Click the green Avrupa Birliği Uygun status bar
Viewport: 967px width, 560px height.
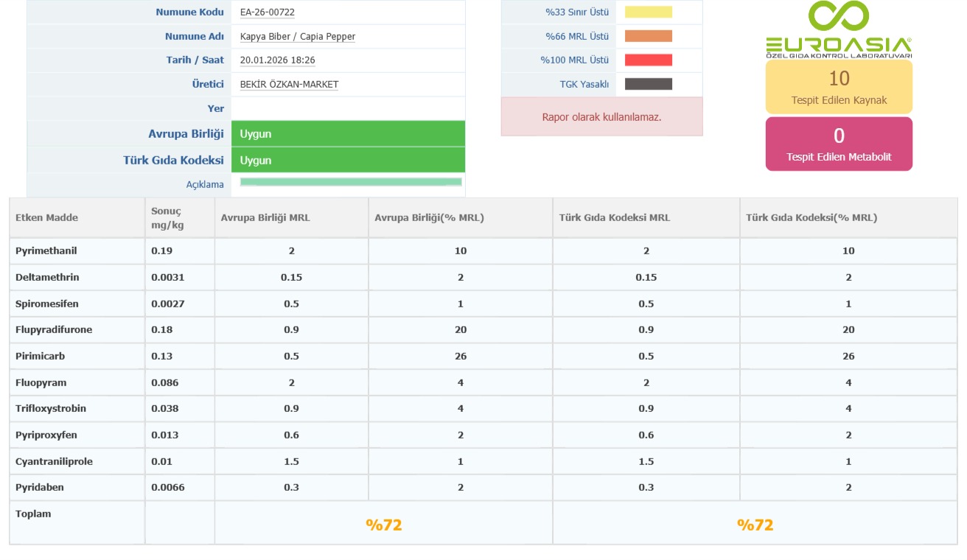[348, 134]
